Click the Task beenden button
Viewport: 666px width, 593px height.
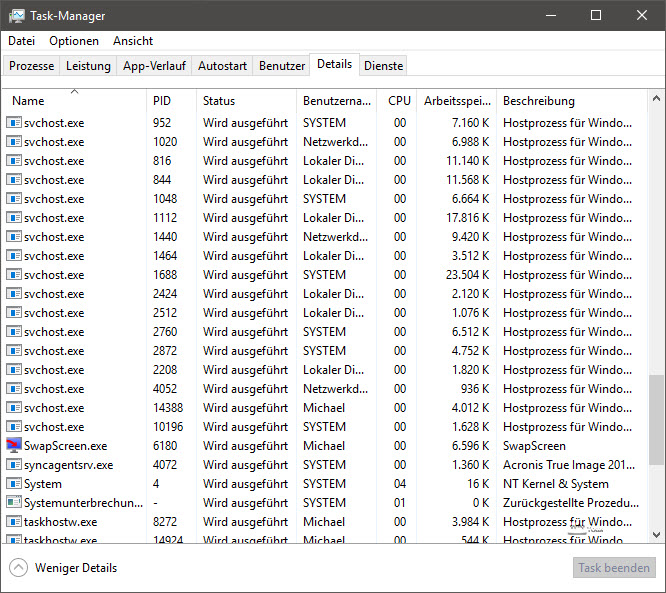pos(614,568)
